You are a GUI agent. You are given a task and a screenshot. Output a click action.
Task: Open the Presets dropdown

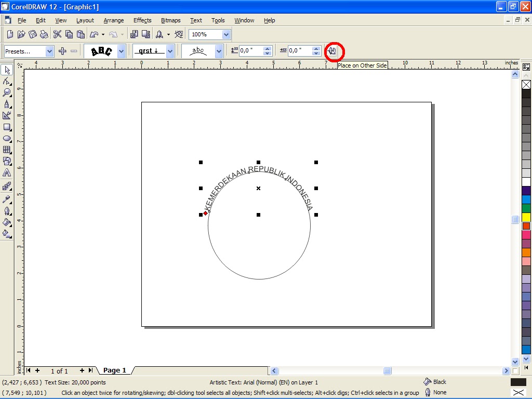click(49, 51)
